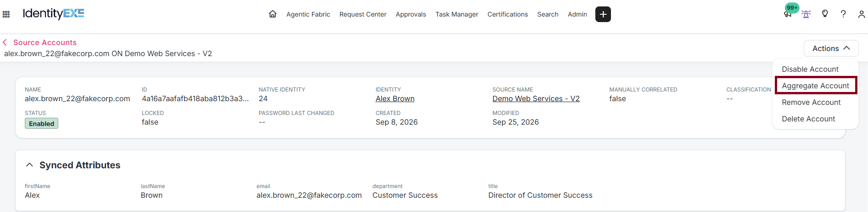Image resolution: width=868 pixels, height=212 pixels.
Task: Open the Alex Brown identity link
Action: pyautogui.click(x=395, y=98)
